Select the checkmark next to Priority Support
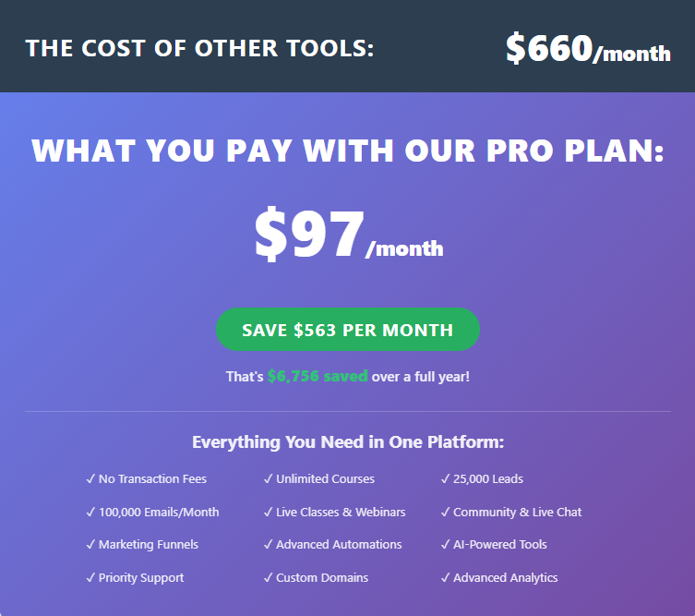 (x=90, y=578)
